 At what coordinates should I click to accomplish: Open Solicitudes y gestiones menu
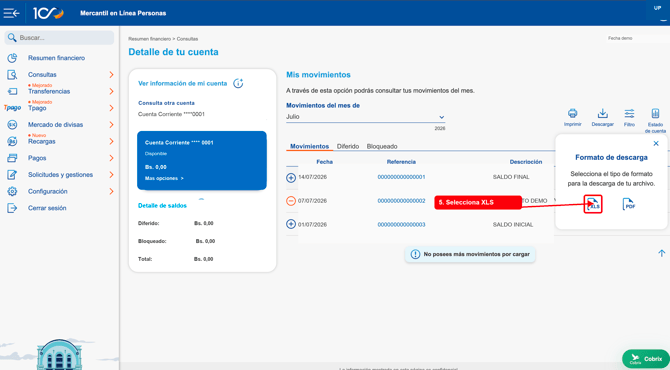[x=60, y=174]
